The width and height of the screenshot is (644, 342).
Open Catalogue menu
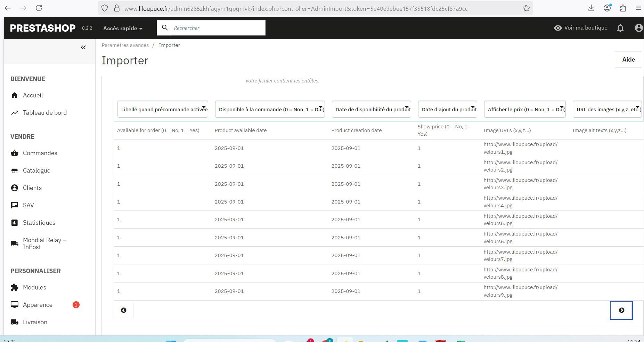coord(36,170)
